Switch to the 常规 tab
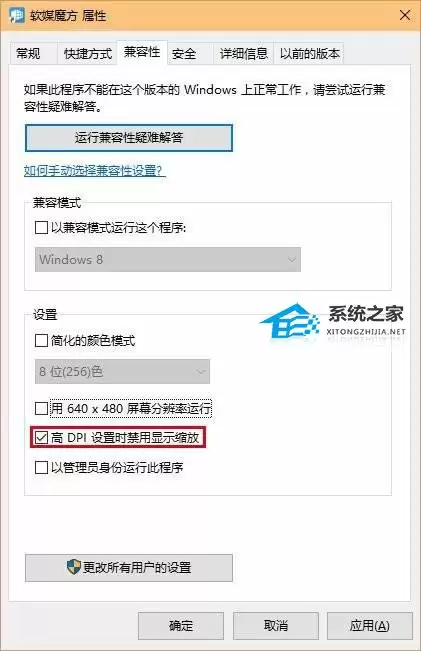 click(x=28, y=54)
